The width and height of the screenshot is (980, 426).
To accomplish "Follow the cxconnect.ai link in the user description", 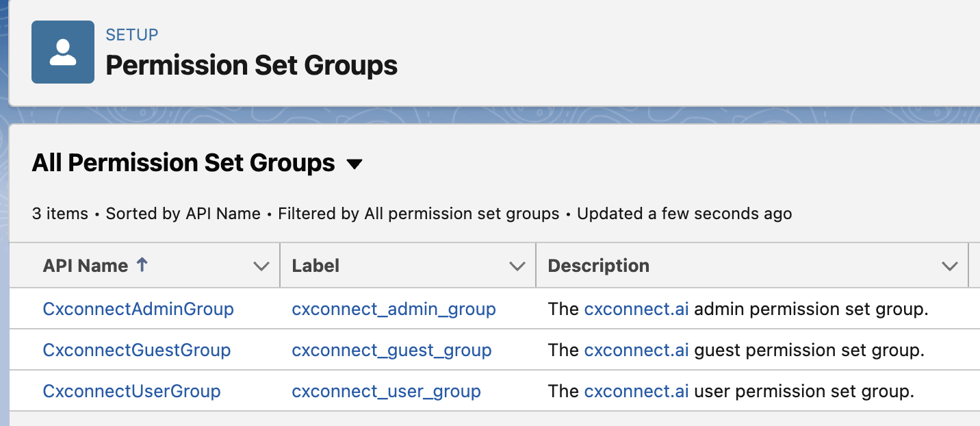I will click(x=636, y=391).
